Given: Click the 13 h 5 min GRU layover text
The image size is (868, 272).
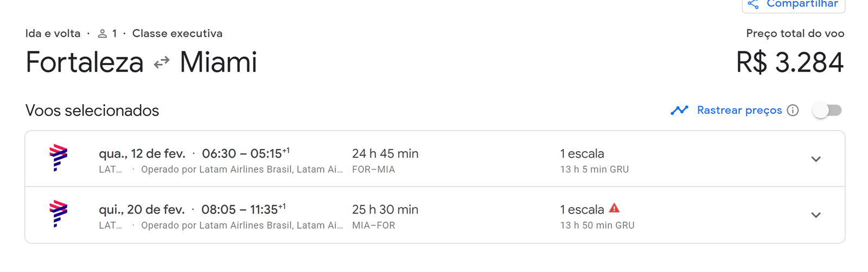Looking at the screenshot, I should click(x=594, y=170).
